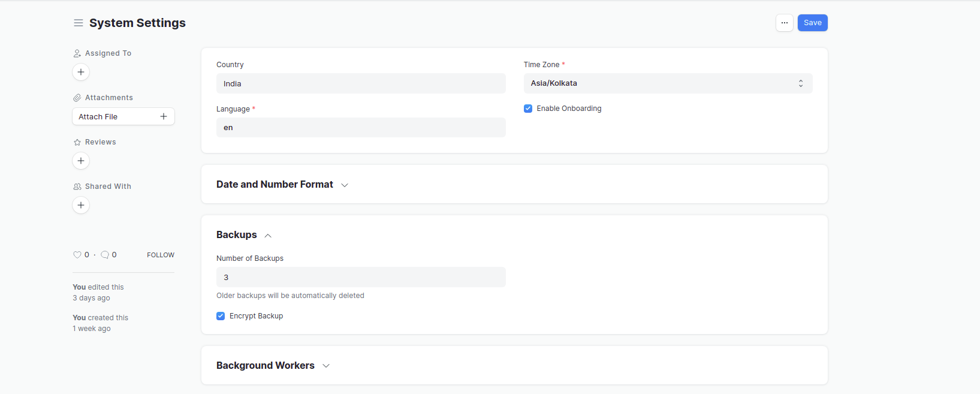Click the plus icon under Shared With
This screenshot has width=980, height=394.
coord(81,205)
